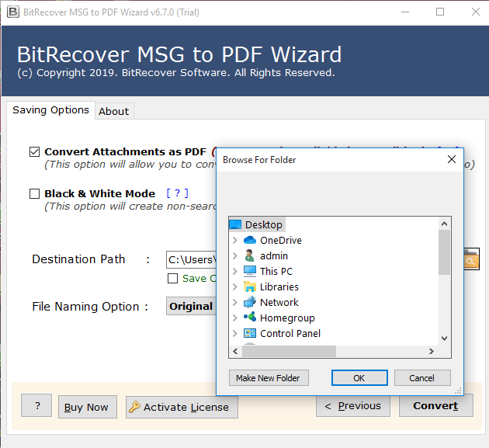Click the Destination Path input field
Image resolution: width=489 pixels, height=448 pixels.
click(x=191, y=259)
